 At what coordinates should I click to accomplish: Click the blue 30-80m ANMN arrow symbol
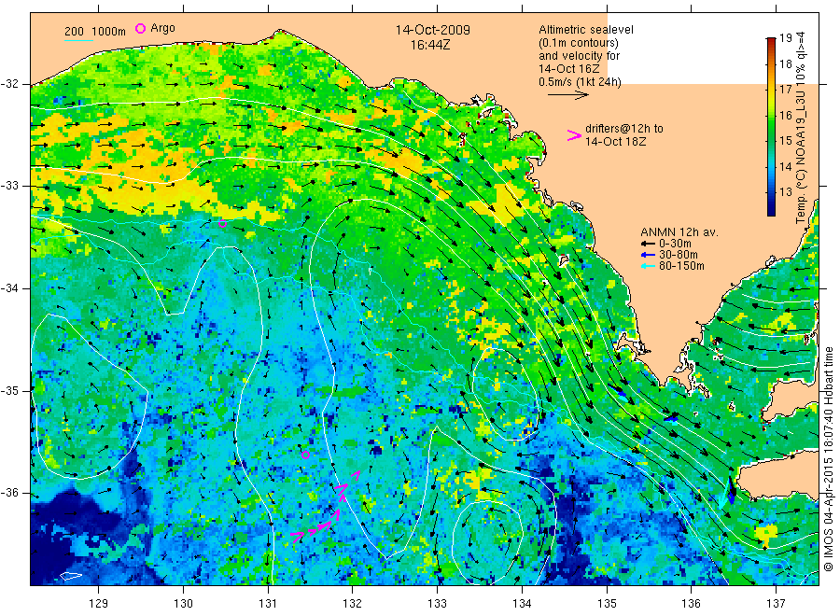[x=649, y=255]
